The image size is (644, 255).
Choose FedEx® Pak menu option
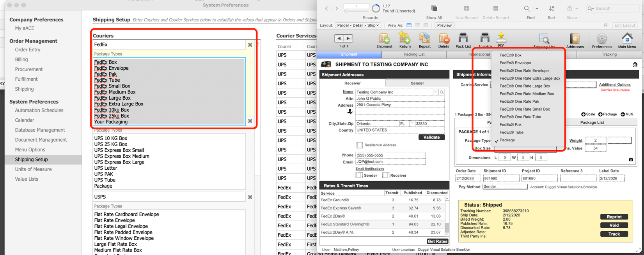(x=528, y=125)
